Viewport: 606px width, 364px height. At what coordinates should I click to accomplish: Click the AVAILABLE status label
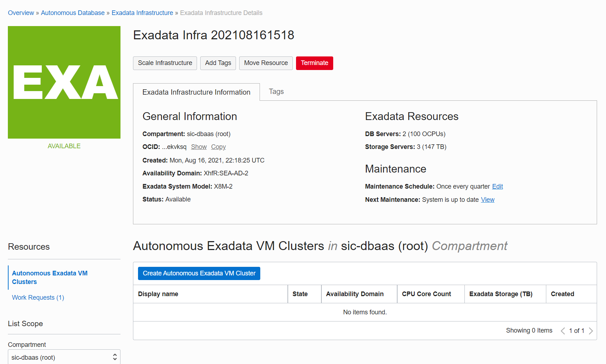64,146
